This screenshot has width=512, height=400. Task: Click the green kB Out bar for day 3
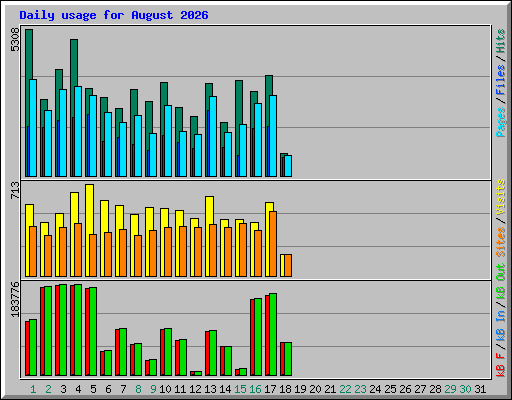tap(63, 330)
